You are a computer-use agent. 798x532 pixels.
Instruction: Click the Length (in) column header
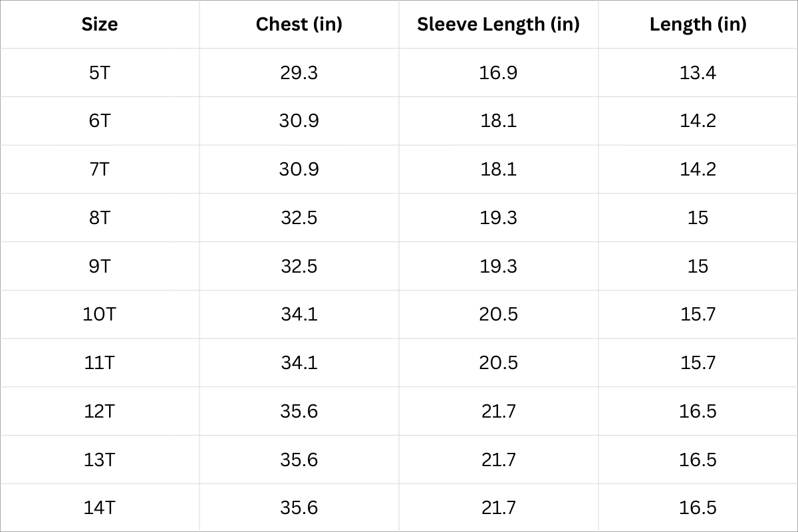click(x=698, y=25)
